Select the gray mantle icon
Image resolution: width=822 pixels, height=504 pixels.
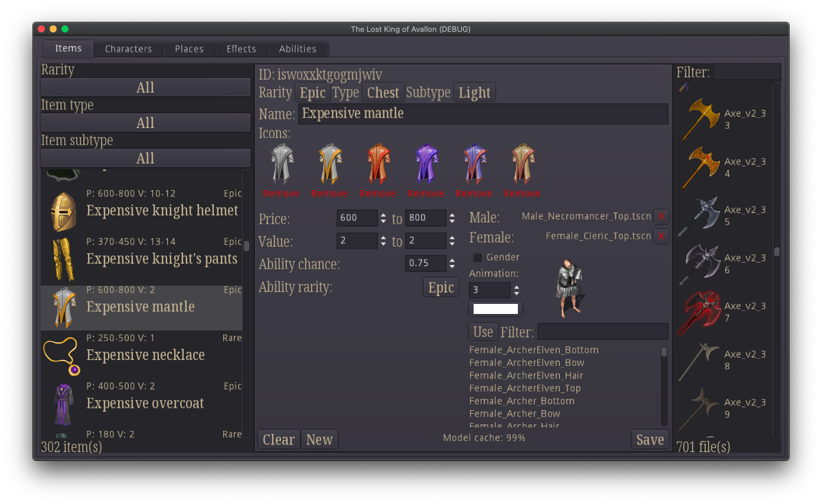tap(281, 165)
